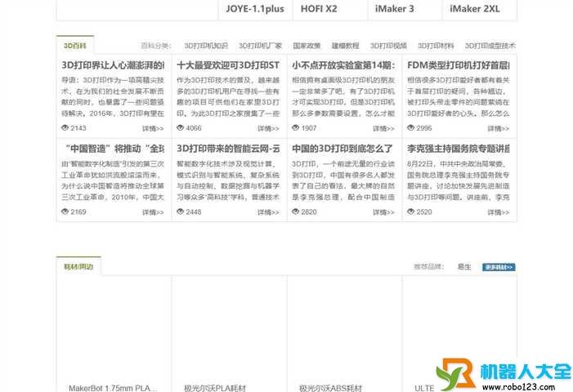
Task: Click the eye icon beside 2520 views
Action: [x=411, y=212]
